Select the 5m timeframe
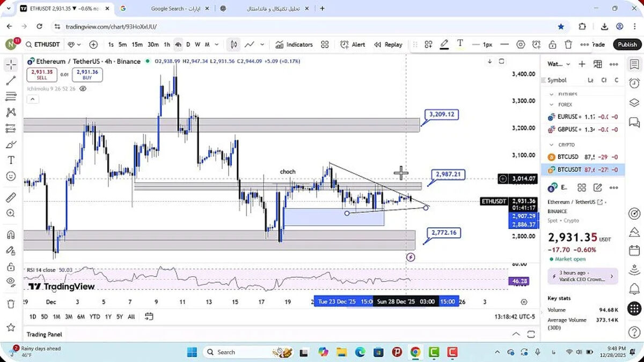The height and width of the screenshot is (362, 644). pos(123,45)
